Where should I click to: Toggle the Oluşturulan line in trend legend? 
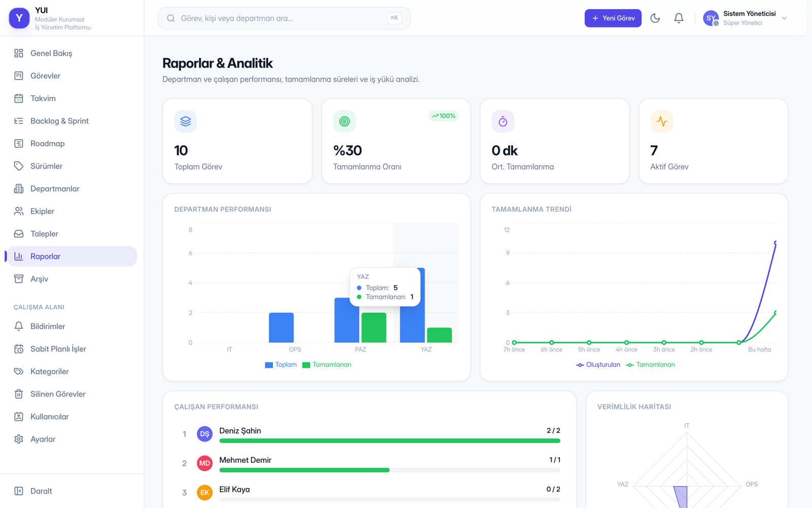(598, 365)
